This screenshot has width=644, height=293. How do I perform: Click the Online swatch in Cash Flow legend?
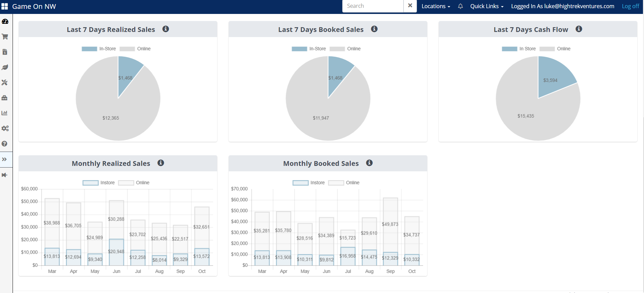[547, 49]
